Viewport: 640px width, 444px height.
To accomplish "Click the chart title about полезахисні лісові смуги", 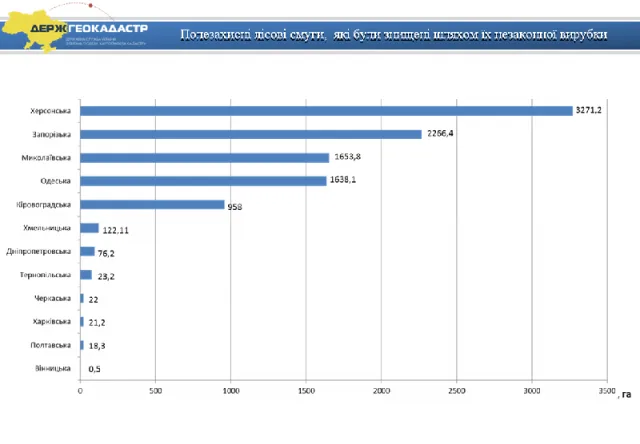I will [393, 35].
